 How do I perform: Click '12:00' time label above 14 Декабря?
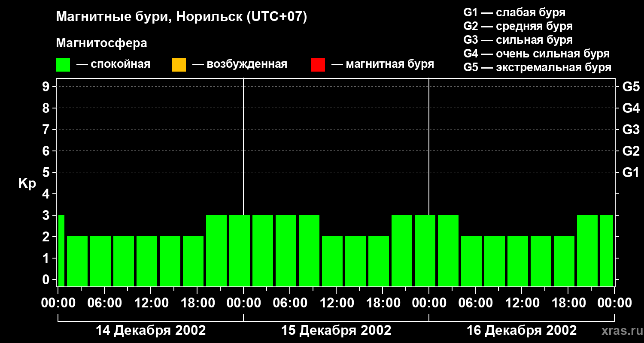[151, 303]
